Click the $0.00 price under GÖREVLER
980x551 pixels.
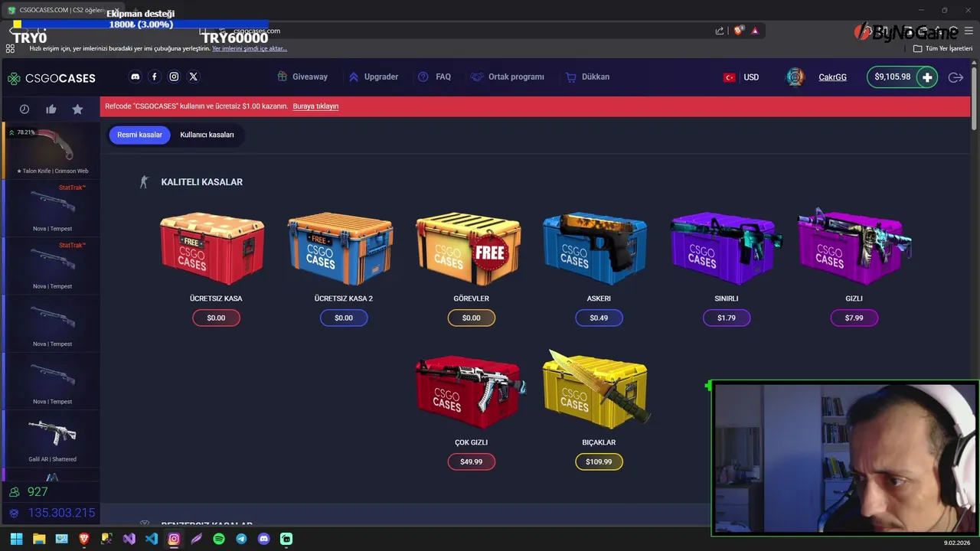point(472,318)
